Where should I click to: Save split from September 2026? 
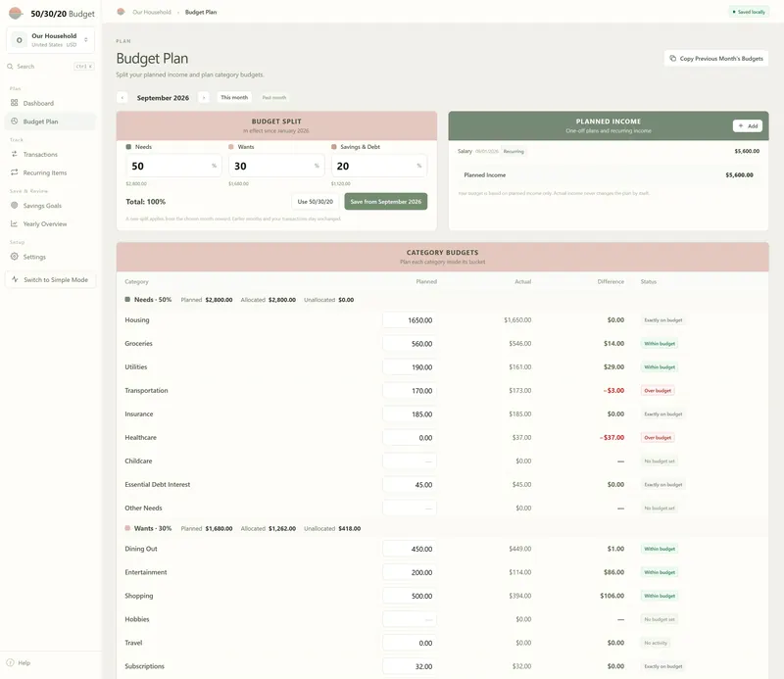coord(385,202)
